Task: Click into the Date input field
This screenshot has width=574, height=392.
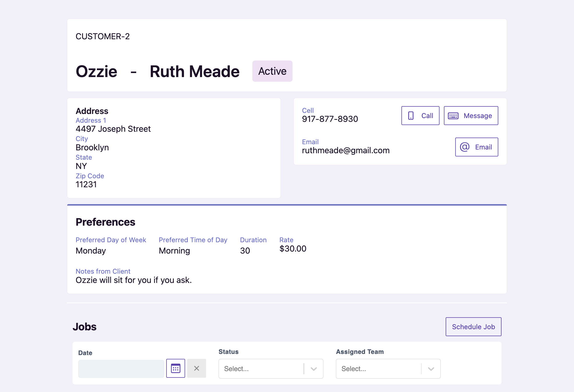Action: click(x=121, y=369)
